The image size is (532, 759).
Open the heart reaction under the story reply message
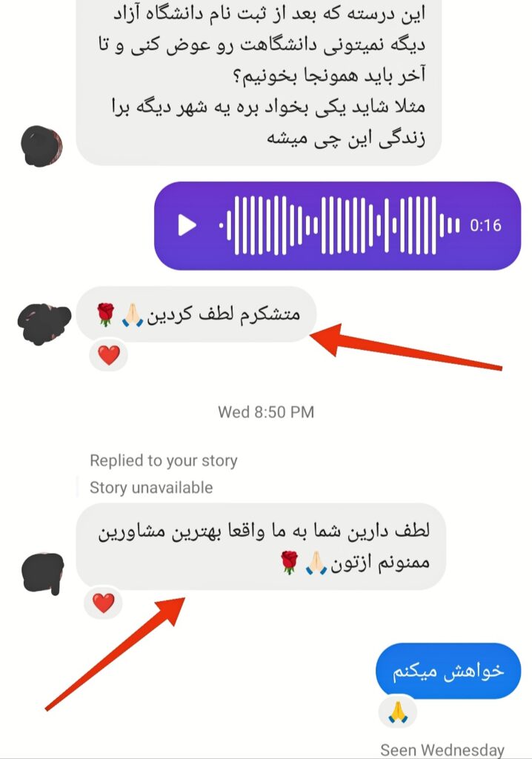103,603
